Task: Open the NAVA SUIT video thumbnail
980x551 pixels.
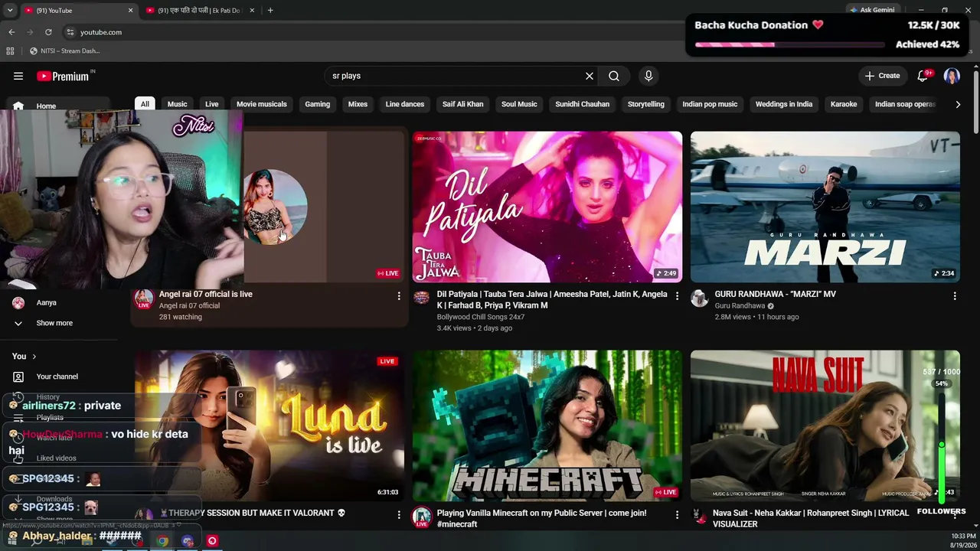Action: (825, 425)
